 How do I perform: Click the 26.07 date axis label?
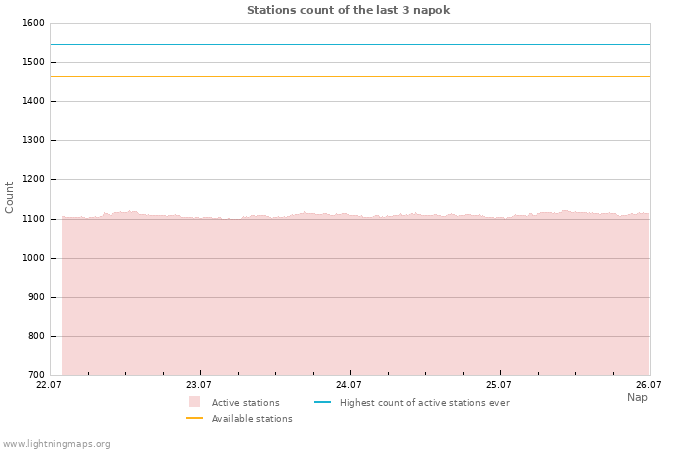649,385
